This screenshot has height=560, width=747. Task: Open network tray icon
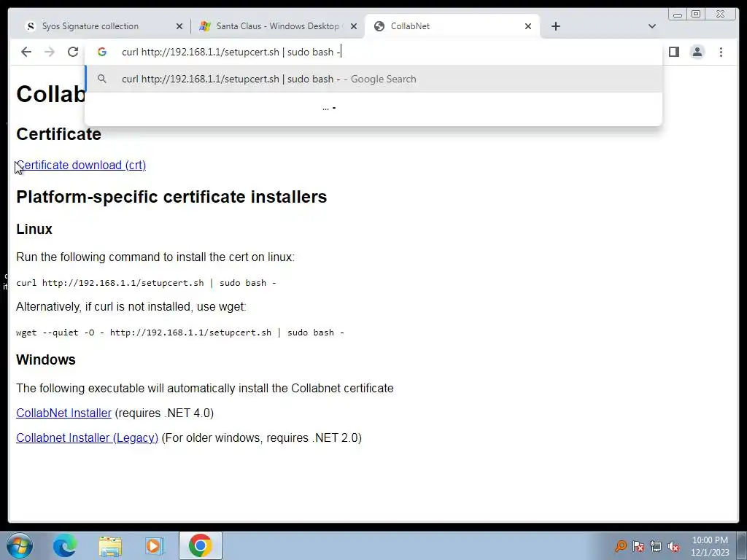656,546
